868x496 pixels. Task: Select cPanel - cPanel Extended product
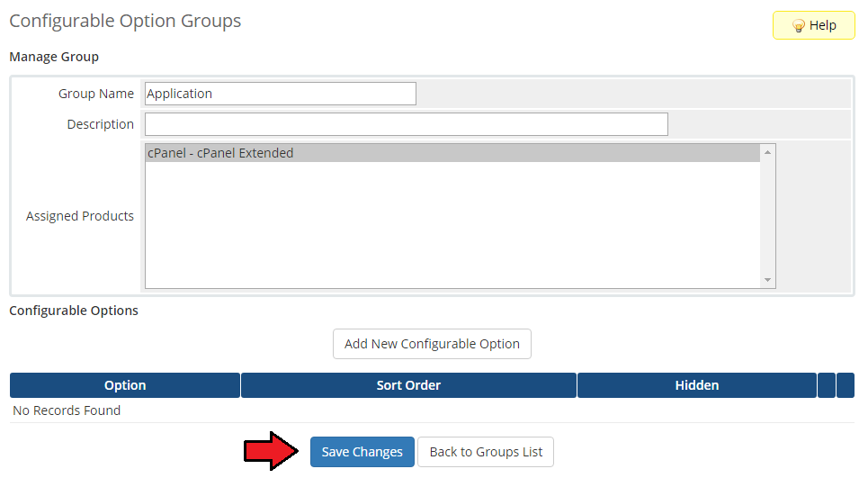452,153
